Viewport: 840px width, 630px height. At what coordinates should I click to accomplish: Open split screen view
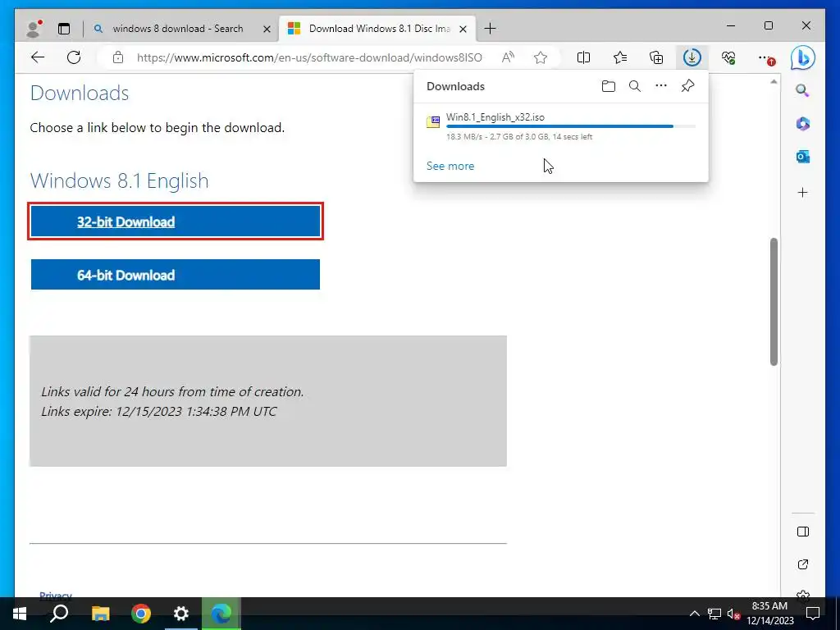coord(583,57)
